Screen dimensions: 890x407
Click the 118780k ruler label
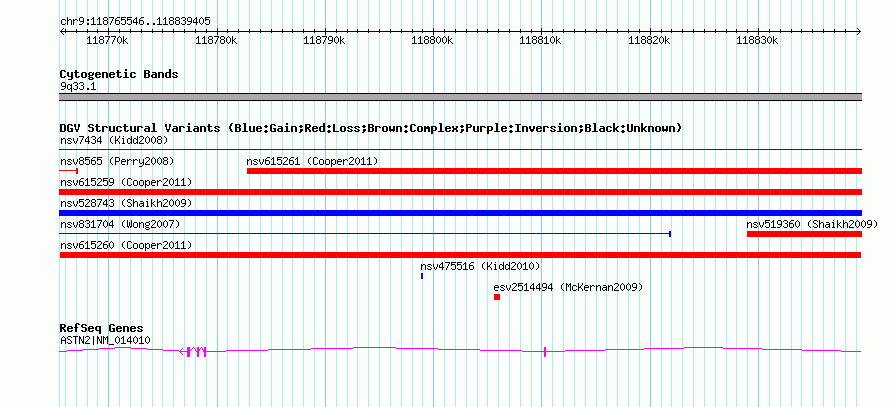point(216,40)
